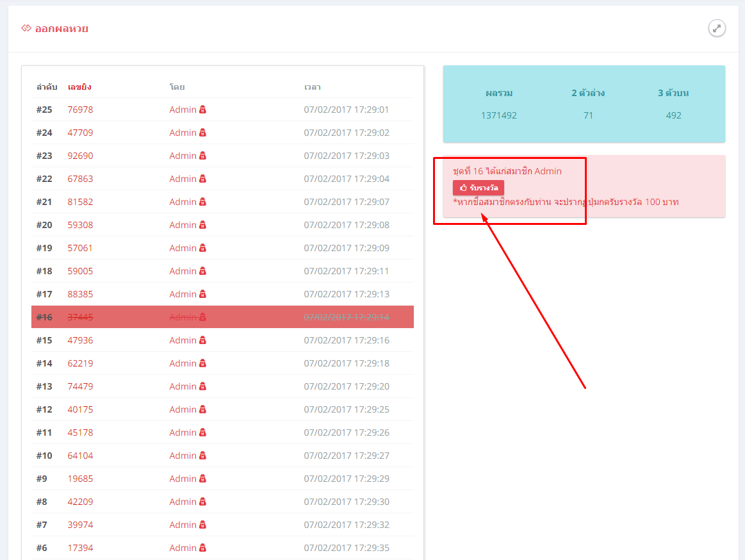
Task: Click the เลขยิง column header
Action: coord(79,86)
